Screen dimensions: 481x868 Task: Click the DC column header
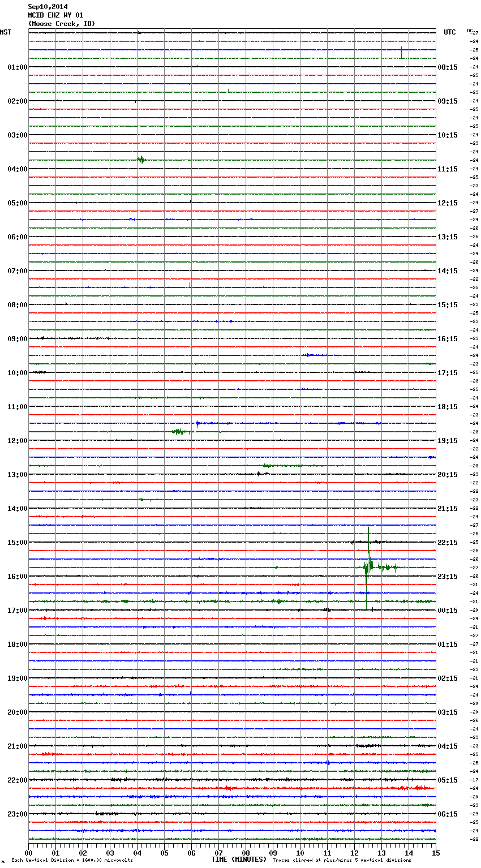(x=470, y=31)
